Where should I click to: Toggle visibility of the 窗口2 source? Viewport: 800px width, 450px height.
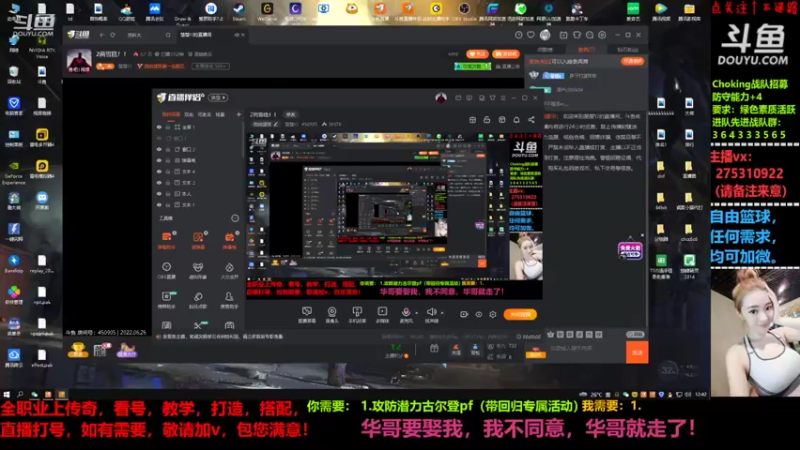(x=159, y=149)
